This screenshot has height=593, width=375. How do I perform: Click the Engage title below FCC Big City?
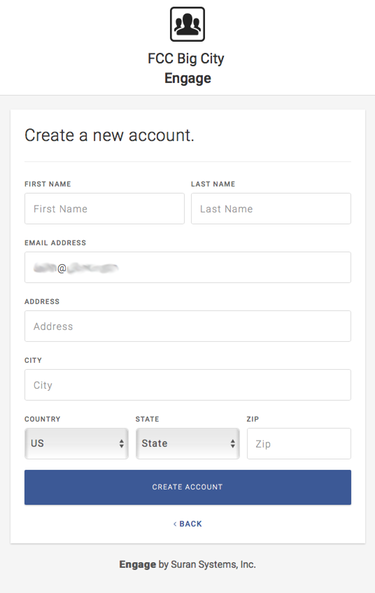pyautogui.click(x=188, y=78)
